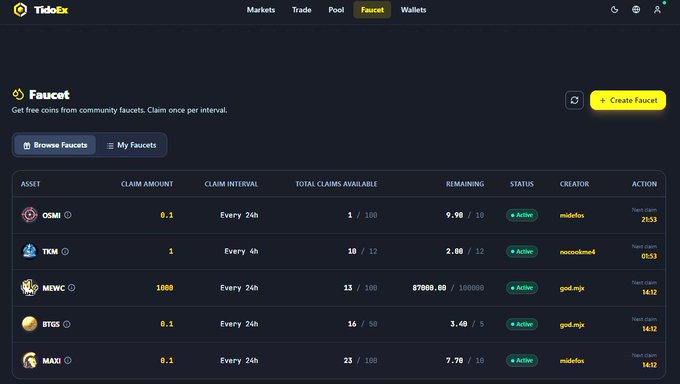Viewport: 680px width, 384px height.
Task: Click Active status badge in BTGS row
Action: [522, 324]
